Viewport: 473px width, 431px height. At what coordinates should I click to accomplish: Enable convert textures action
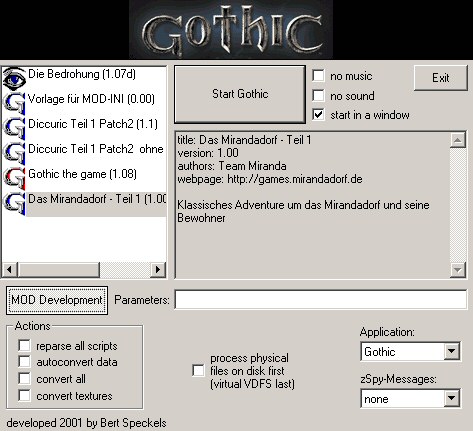coord(24,396)
